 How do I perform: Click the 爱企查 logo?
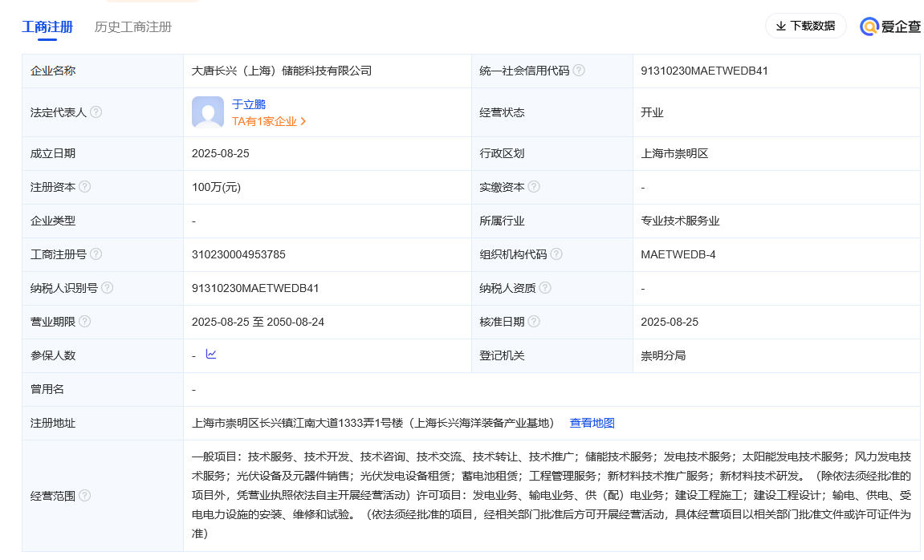coord(889,26)
